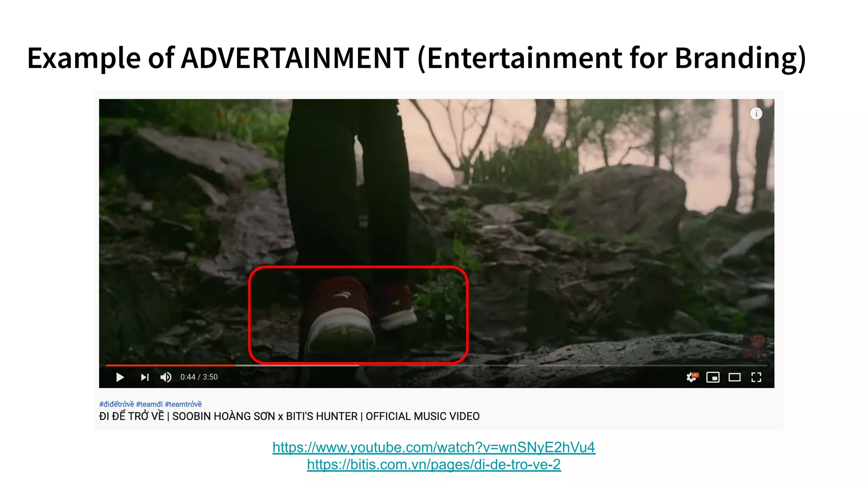Open the youtube.com watch link
Viewport: 868px width, 488px height.
coord(434,447)
